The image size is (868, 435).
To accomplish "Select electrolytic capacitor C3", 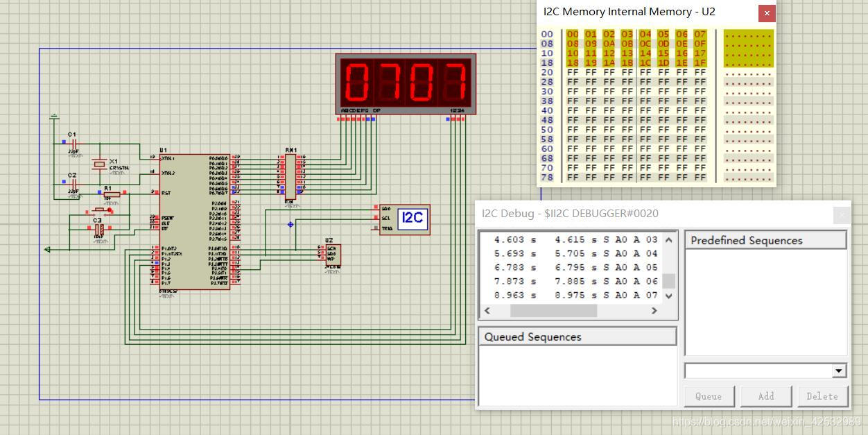I will pos(99,228).
